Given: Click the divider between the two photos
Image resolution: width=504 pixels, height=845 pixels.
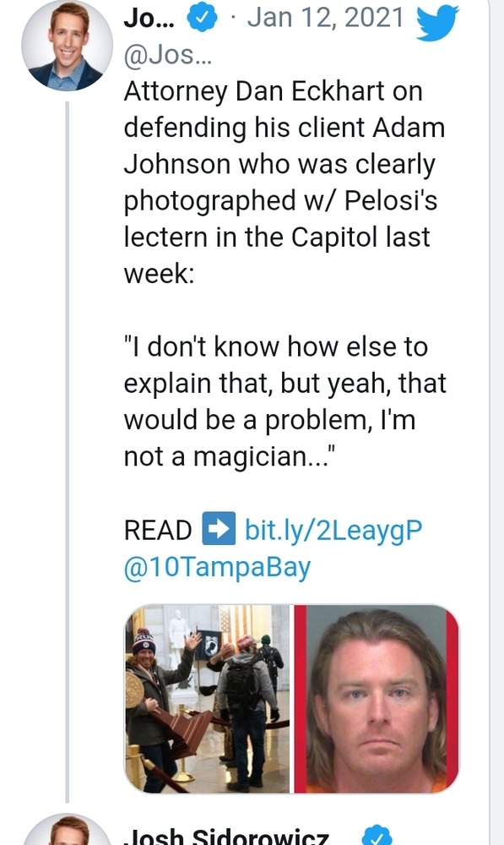Looking at the screenshot, I should pos(292,699).
